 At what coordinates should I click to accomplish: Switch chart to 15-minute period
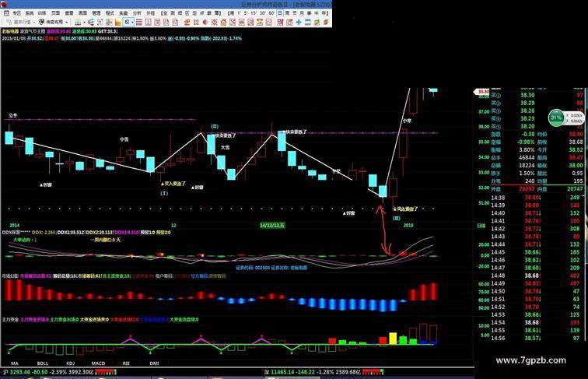click(254, 13)
